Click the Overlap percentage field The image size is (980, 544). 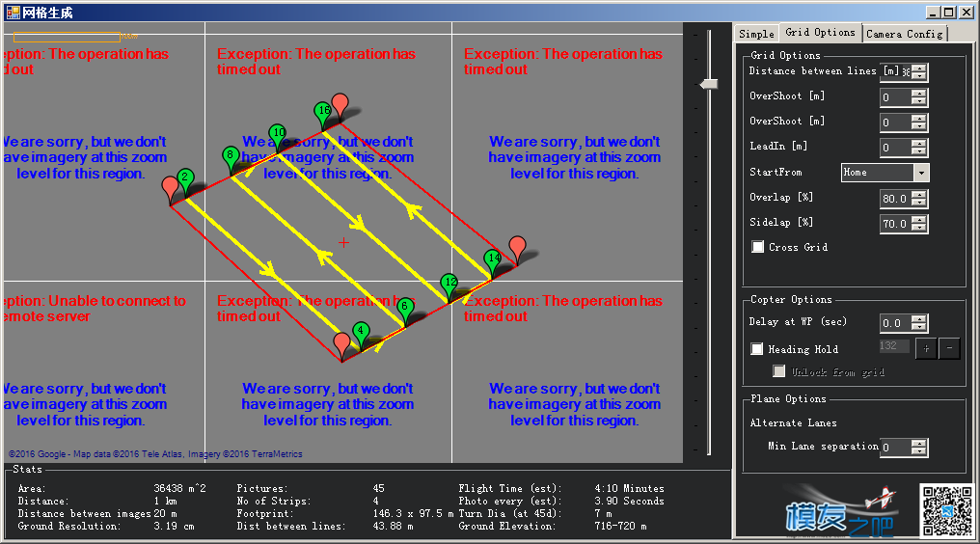[x=895, y=199]
